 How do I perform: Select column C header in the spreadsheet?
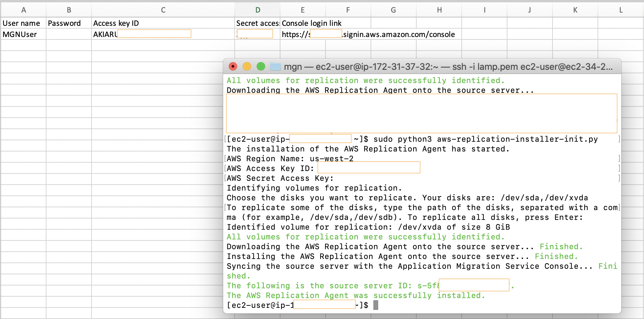coord(163,10)
